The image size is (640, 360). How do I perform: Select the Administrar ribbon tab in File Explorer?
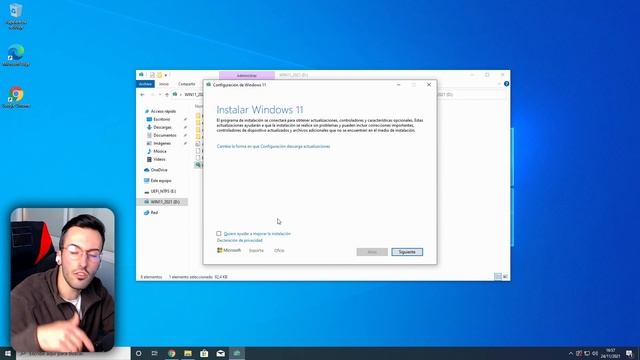(247, 75)
